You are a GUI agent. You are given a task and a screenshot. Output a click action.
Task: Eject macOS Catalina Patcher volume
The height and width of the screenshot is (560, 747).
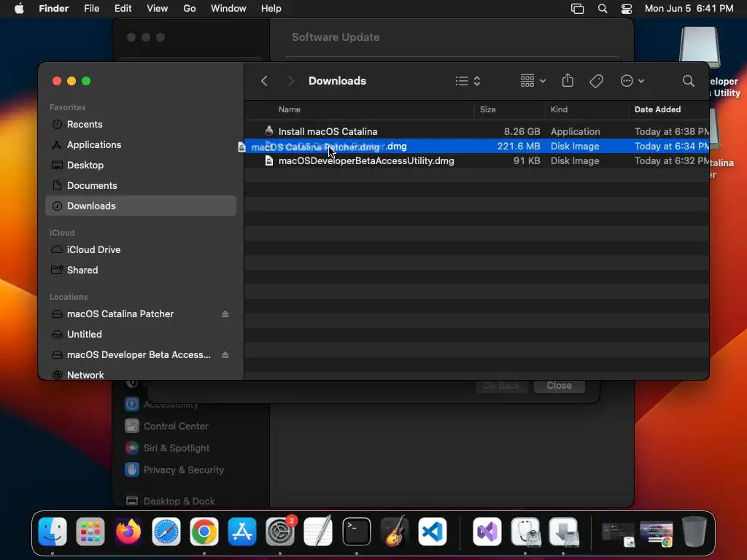coord(225,314)
